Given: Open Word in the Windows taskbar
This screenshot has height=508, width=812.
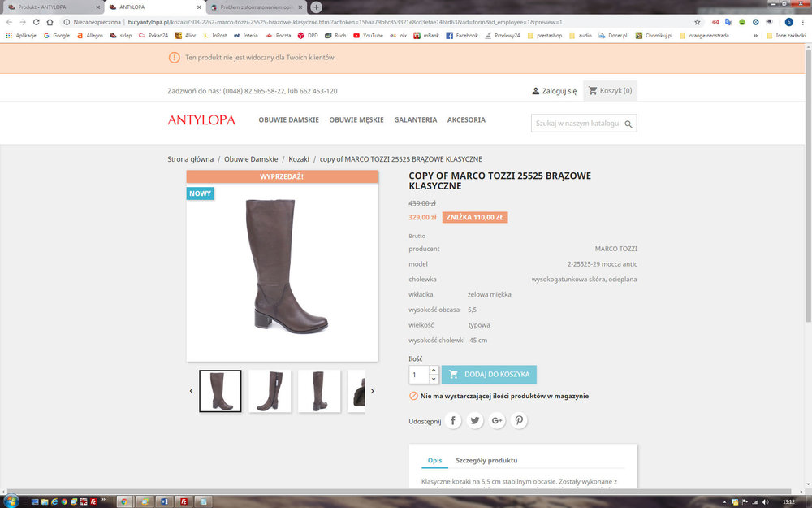Looking at the screenshot, I should [164, 501].
